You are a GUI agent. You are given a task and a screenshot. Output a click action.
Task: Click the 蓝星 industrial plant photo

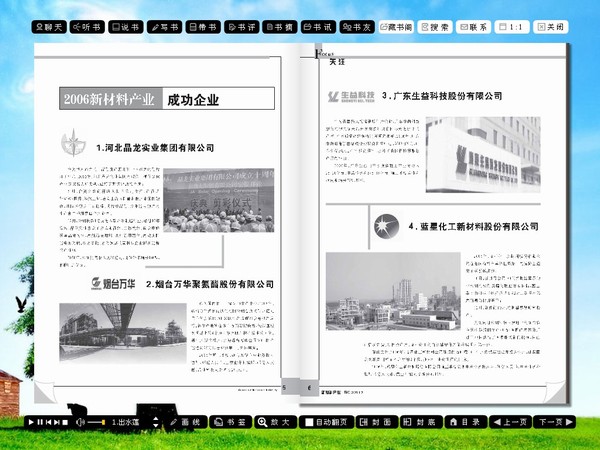pos(393,291)
